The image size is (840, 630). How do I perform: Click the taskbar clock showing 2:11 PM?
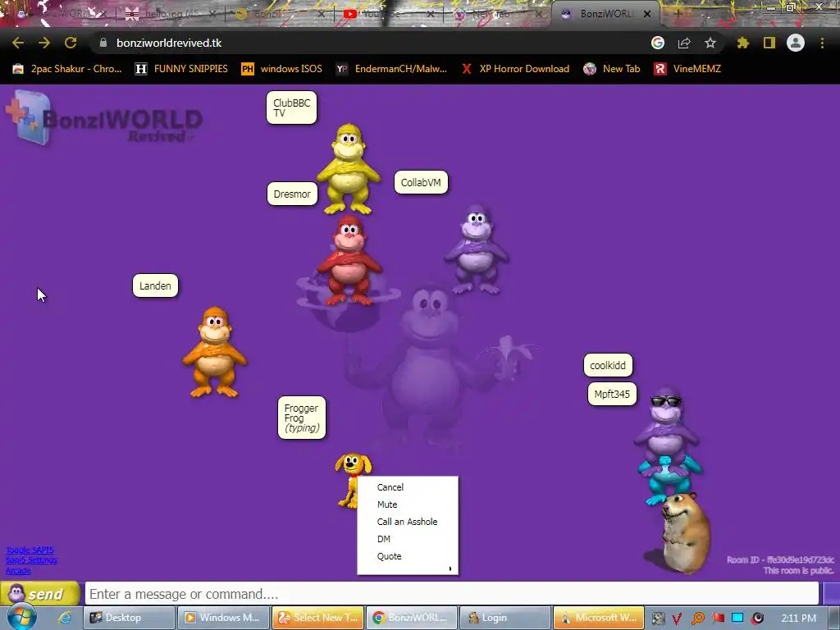coord(799,619)
